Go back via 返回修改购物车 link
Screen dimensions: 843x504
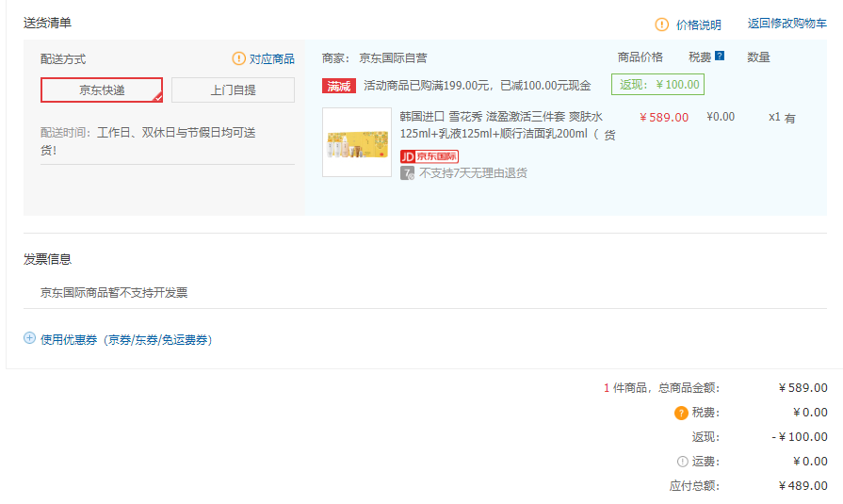786,24
